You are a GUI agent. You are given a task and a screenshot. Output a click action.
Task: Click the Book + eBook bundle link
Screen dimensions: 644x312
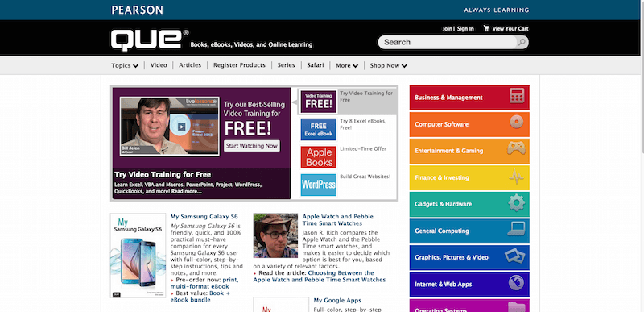(x=200, y=297)
